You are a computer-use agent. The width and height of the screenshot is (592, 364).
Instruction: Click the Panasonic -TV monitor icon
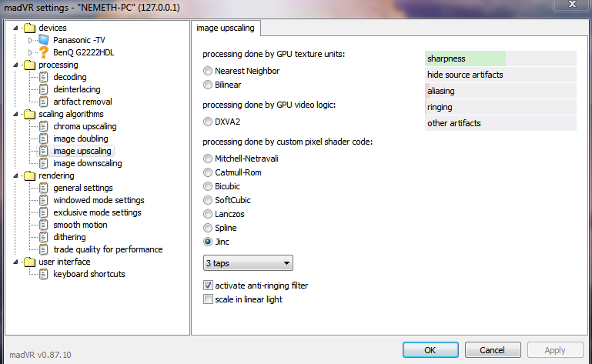(x=44, y=40)
